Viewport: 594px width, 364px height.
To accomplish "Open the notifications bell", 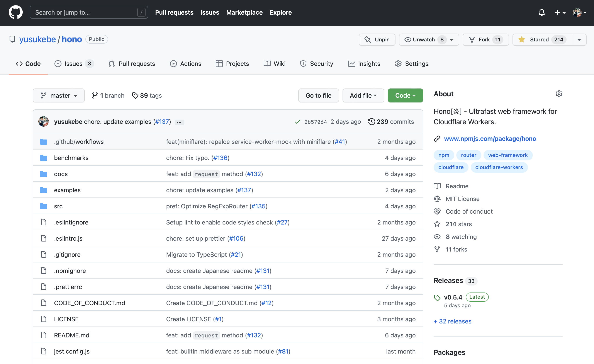I will (x=541, y=12).
